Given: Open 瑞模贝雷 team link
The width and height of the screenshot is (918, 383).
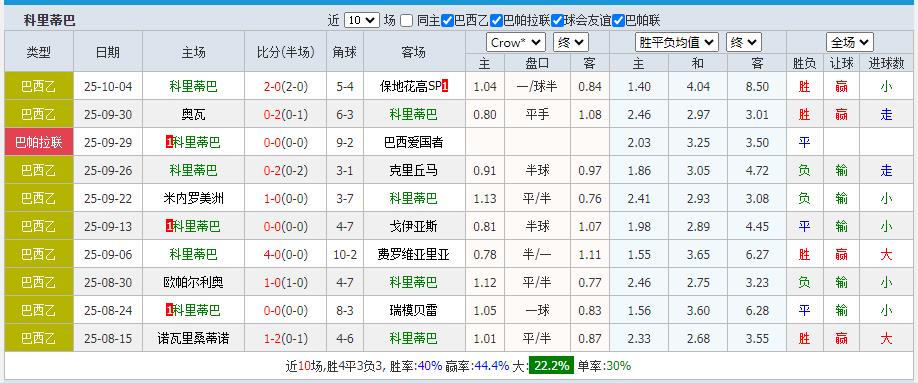Looking at the screenshot, I should 414,310.
